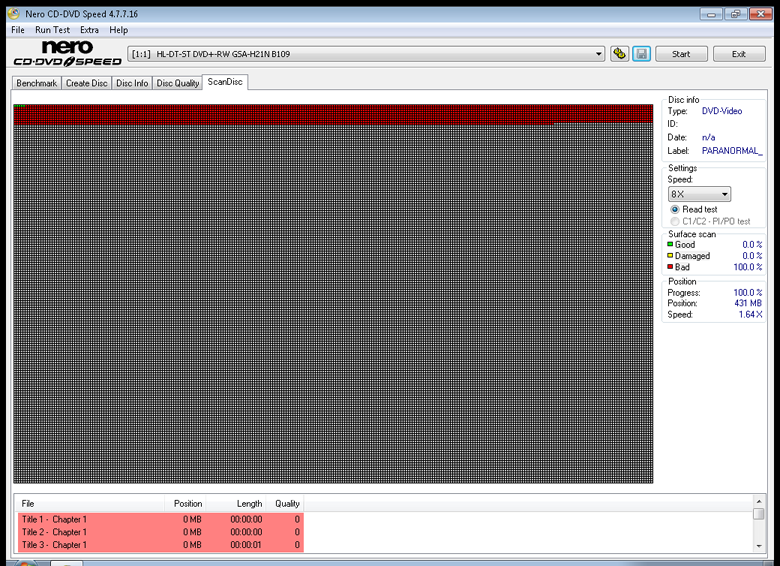This screenshot has width=780, height=566.
Task: Click the Start button
Action: click(681, 54)
